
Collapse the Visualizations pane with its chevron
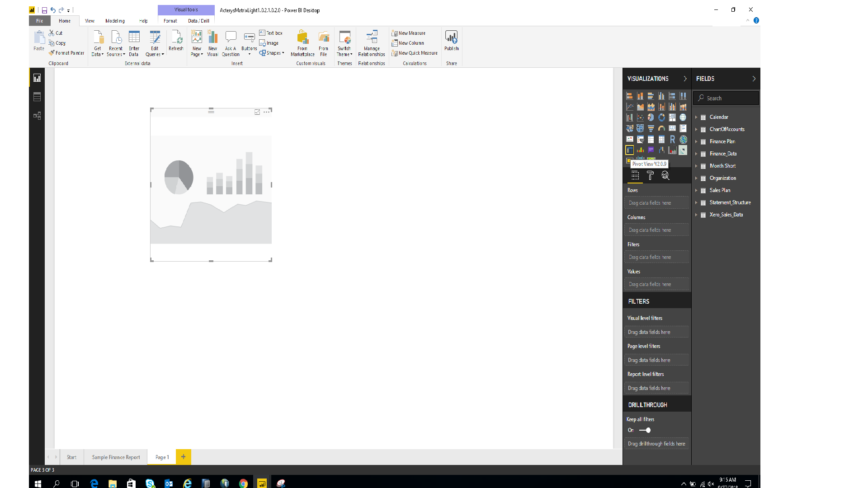tap(685, 79)
